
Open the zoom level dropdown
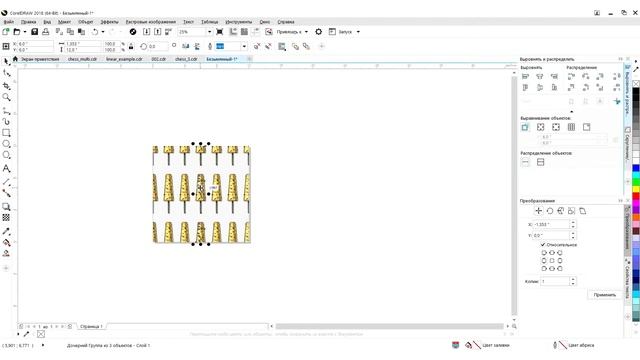coord(209,32)
